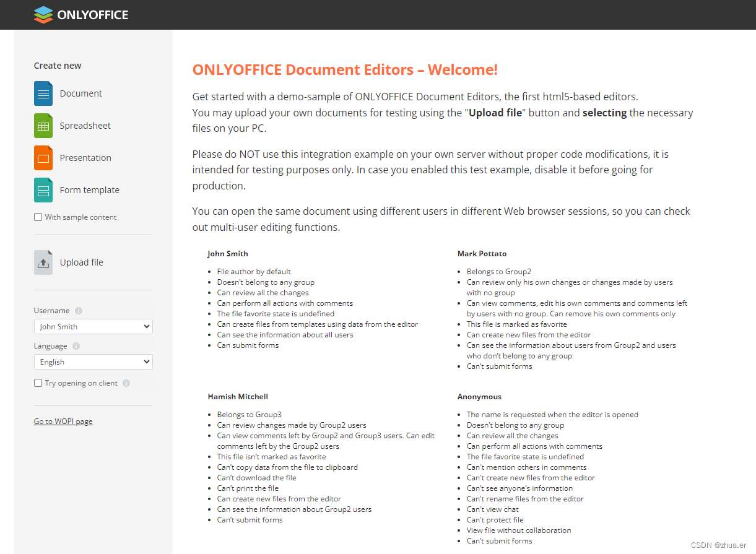Click the info icon beside Username
The image size is (756, 554).
point(79,311)
